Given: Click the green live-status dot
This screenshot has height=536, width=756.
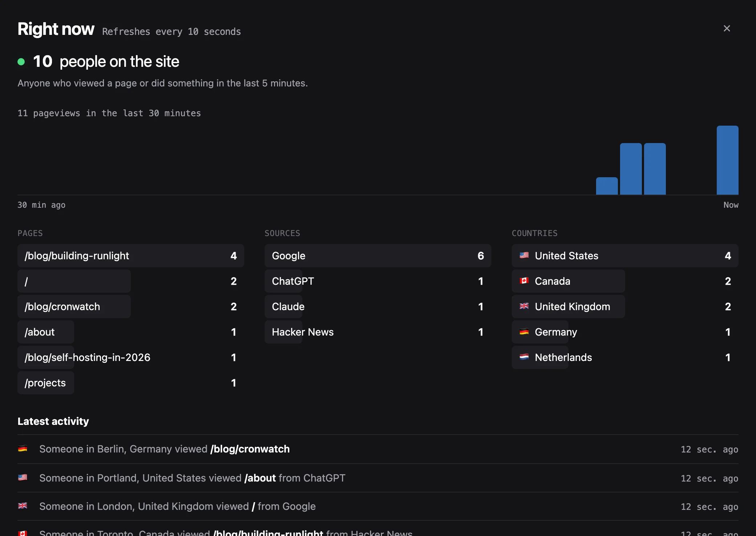Looking at the screenshot, I should click(x=21, y=62).
